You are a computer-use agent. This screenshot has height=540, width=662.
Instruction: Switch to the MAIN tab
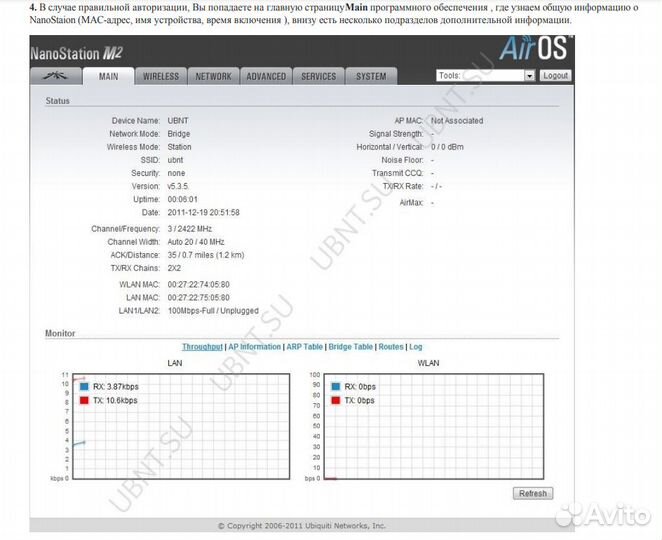(x=109, y=76)
